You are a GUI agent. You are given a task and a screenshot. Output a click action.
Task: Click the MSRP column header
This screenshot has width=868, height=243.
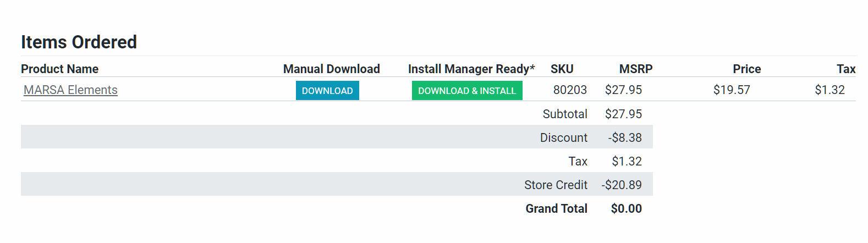click(635, 69)
